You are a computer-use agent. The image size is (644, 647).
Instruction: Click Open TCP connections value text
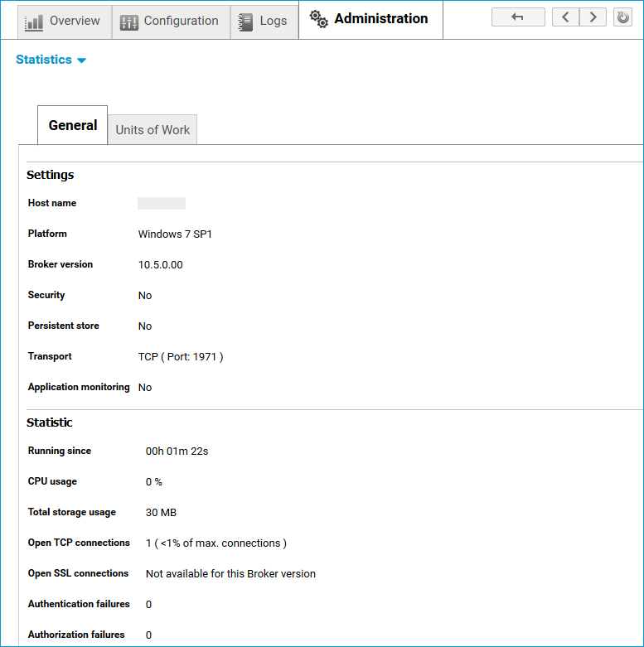click(215, 543)
